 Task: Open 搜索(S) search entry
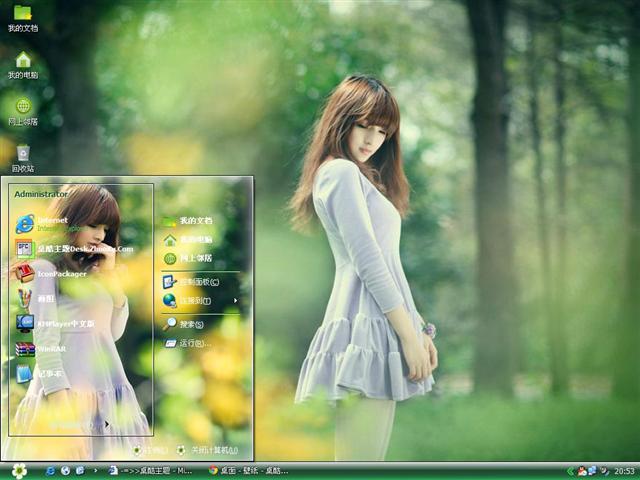(x=183, y=324)
